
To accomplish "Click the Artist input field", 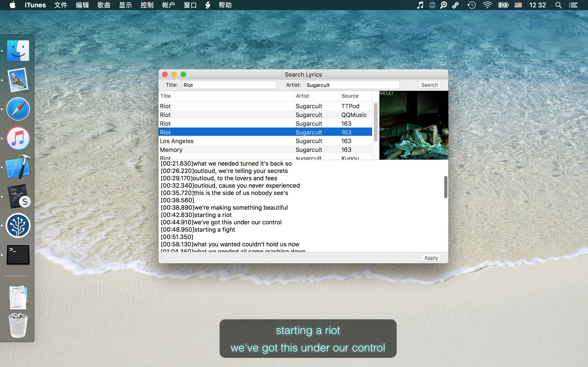I will (352, 85).
